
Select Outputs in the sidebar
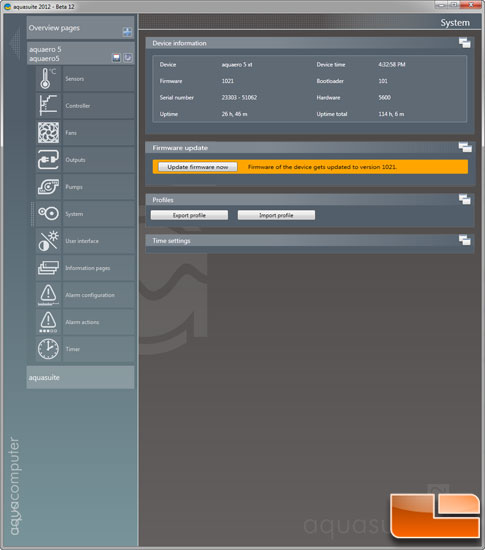99,160
